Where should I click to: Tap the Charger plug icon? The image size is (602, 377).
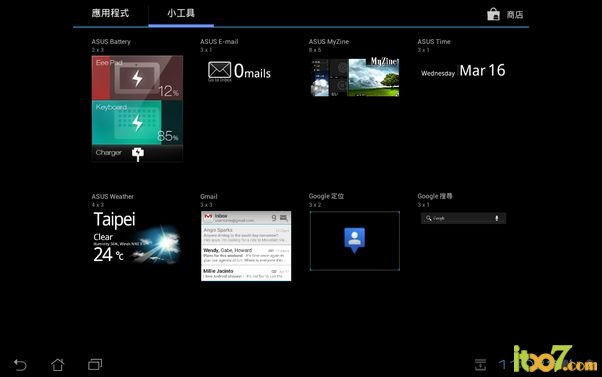pyautogui.click(x=138, y=154)
